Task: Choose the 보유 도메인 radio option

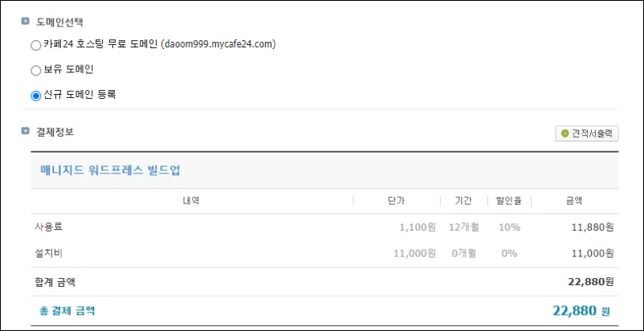Action: pyautogui.click(x=35, y=71)
